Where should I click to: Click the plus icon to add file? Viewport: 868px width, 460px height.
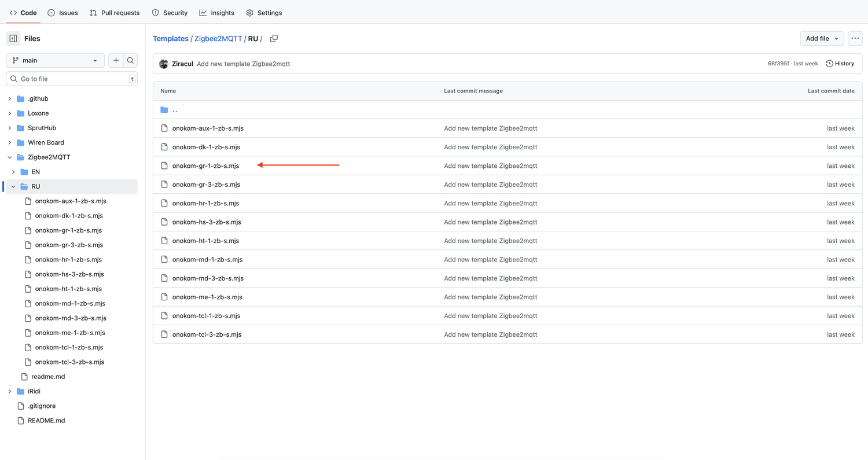point(116,60)
